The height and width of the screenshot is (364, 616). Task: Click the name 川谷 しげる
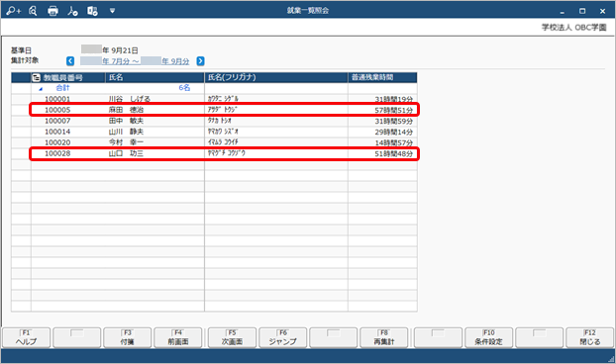[130, 99]
